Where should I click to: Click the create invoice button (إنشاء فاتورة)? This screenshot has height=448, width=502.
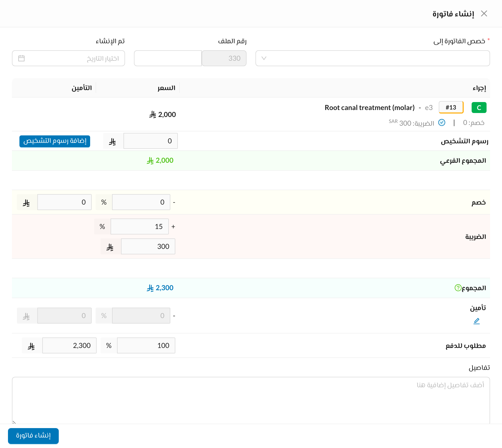pos(33,436)
